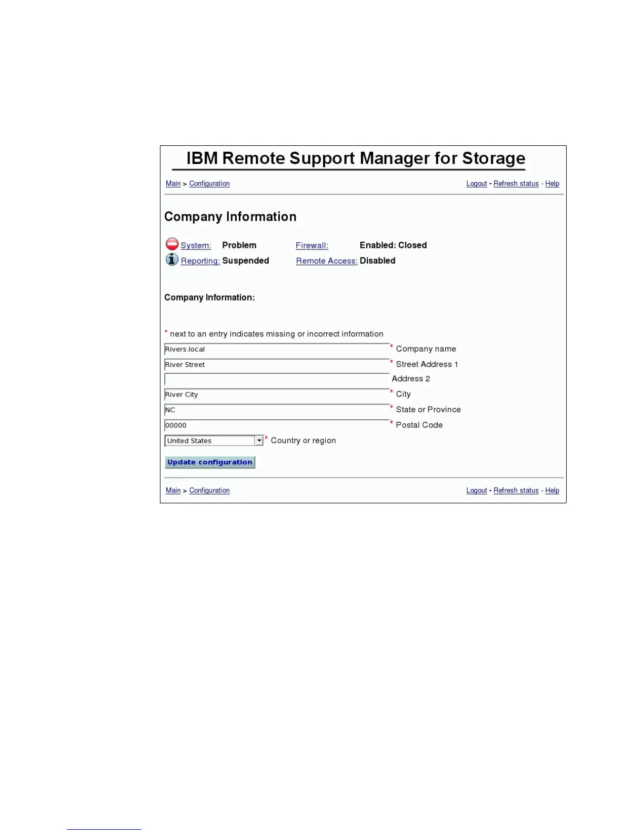Screen dimensions: 644x834
Task: Click the 'Suspended' reporting status text
Action: (x=246, y=261)
